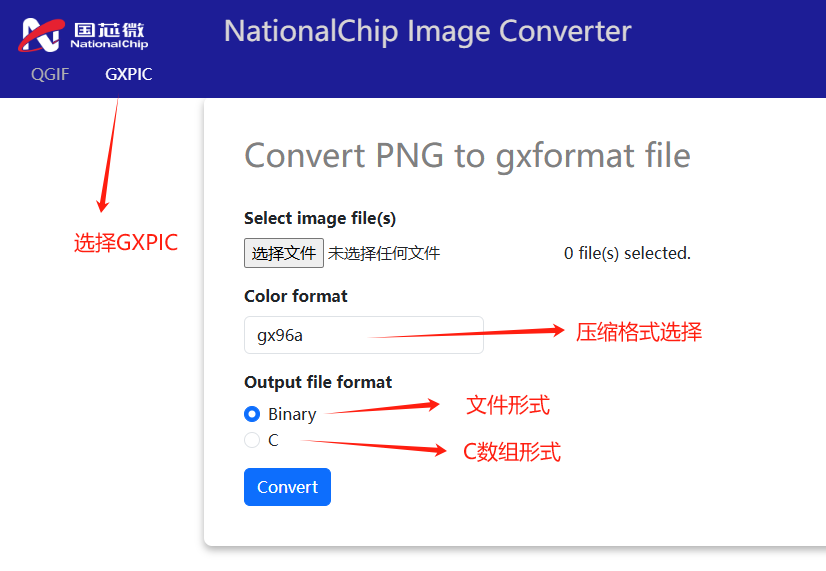Image resolution: width=826 pixels, height=571 pixels.
Task: Click the 未选择任何文件 file status text
Action: pyautogui.click(x=384, y=253)
